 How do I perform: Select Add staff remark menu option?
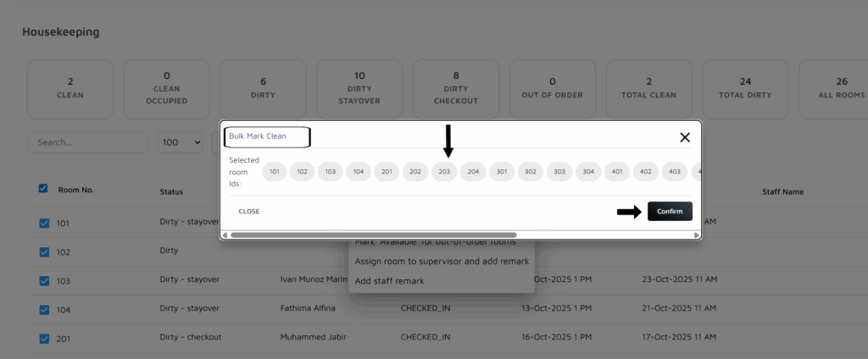pos(389,280)
